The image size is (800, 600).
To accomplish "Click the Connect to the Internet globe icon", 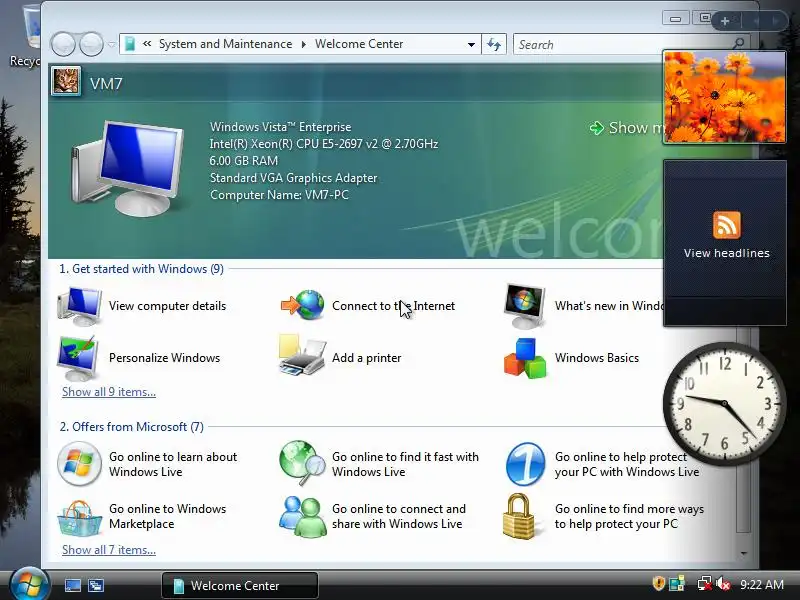I will pos(303,305).
